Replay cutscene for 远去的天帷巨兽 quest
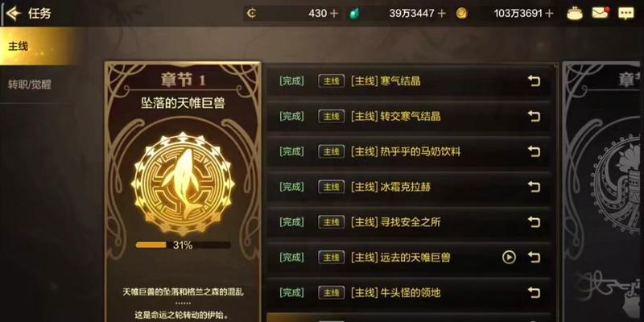 pyautogui.click(x=509, y=258)
